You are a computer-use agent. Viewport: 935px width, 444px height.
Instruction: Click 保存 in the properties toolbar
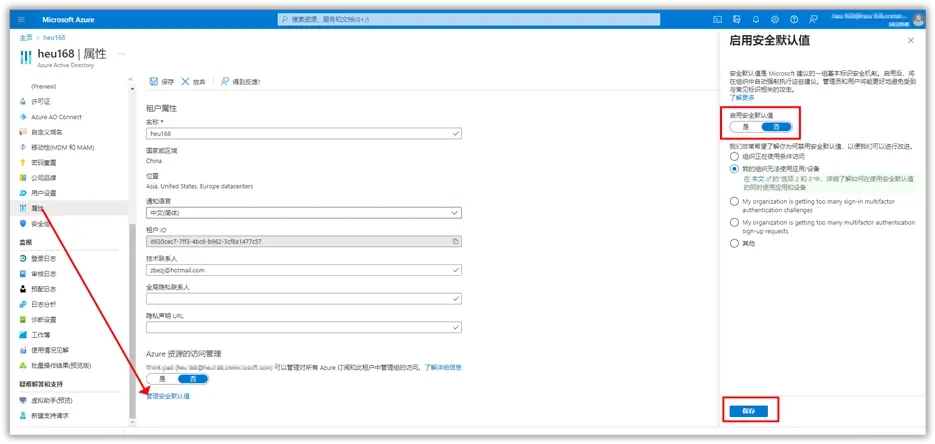pyautogui.click(x=162, y=82)
